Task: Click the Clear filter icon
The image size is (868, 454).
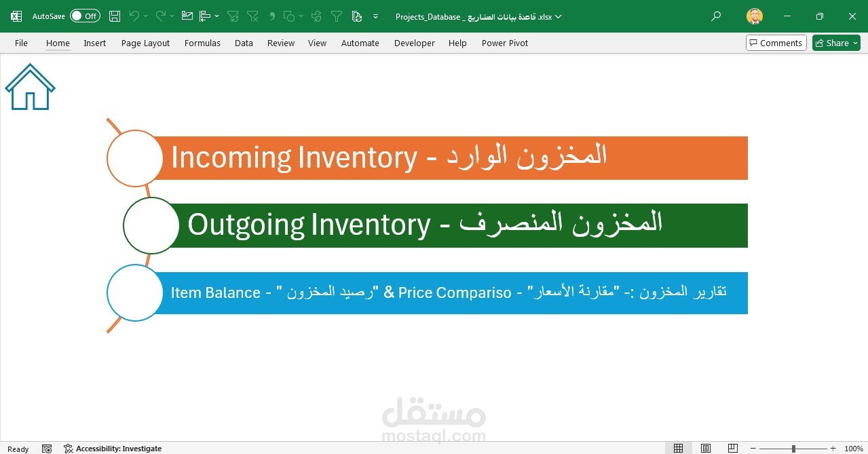Action: (x=252, y=16)
